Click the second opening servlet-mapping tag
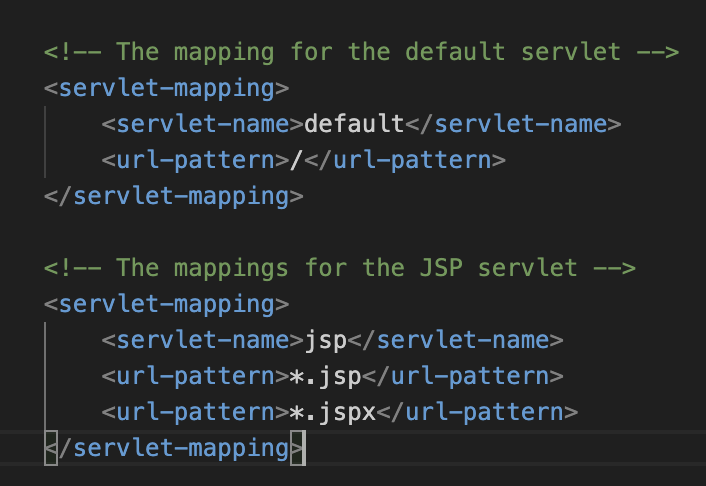Viewport: 706px width, 486px height. pos(166,304)
